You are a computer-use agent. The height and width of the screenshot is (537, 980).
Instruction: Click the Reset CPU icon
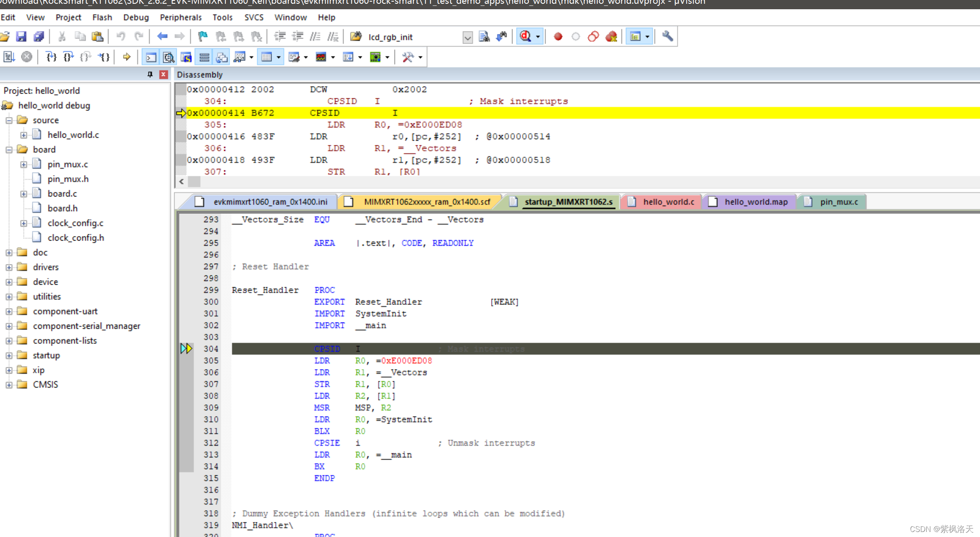click(x=9, y=57)
